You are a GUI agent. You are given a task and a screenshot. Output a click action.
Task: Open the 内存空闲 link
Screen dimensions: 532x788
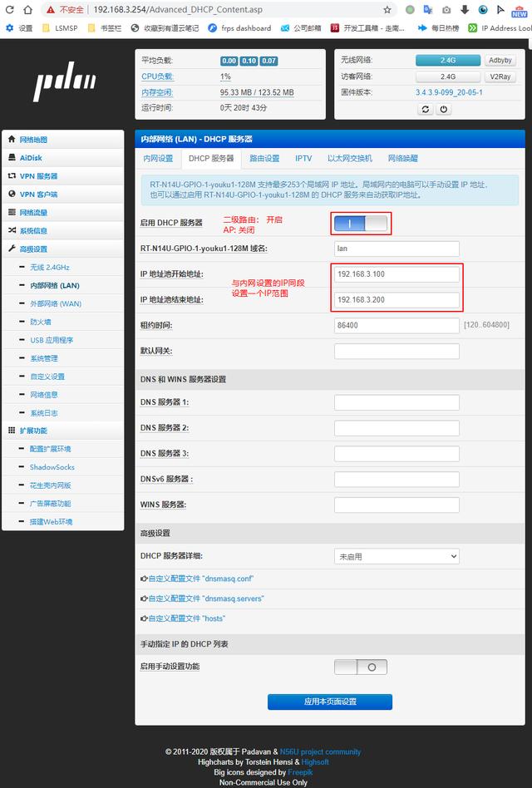tap(157, 92)
